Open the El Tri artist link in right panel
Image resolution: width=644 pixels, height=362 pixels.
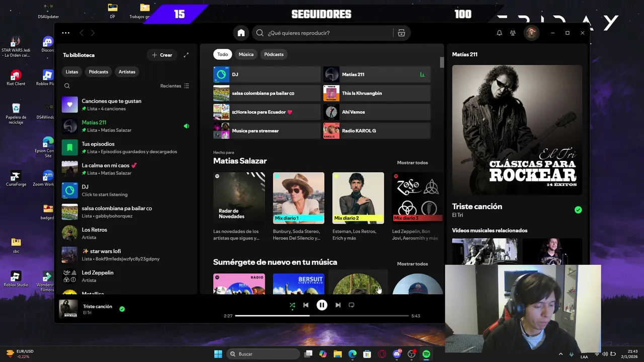pos(457,215)
